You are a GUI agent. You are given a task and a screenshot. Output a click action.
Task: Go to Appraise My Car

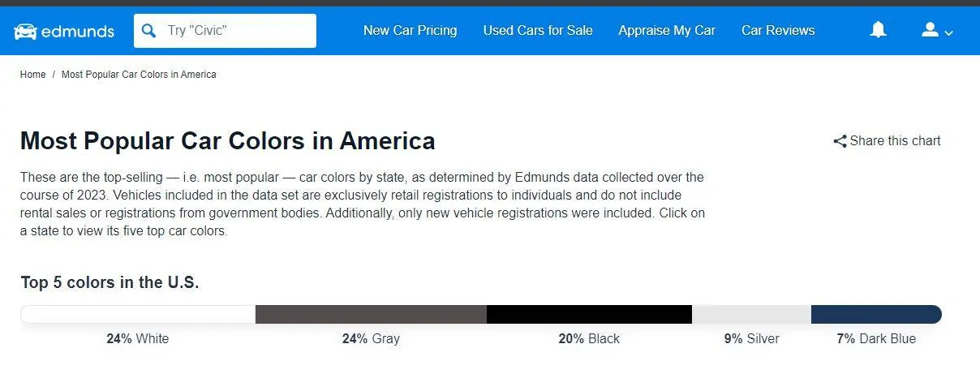(667, 30)
